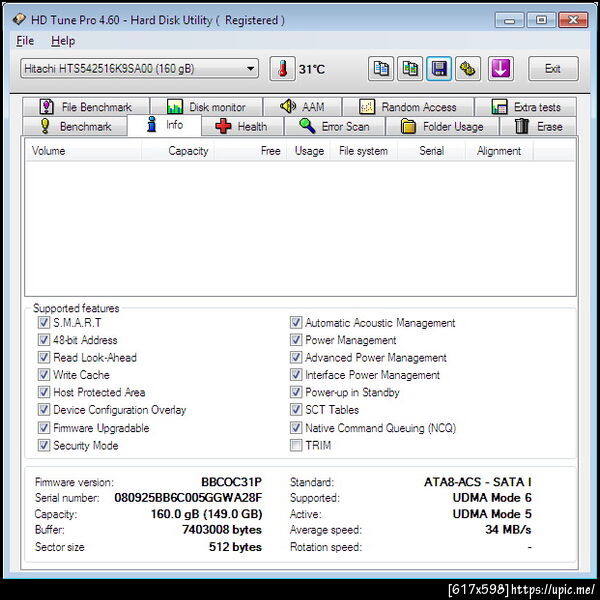Screen dimensions: 600x600
Task: Click the sector size value 512 bytes
Action: click(235, 547)
